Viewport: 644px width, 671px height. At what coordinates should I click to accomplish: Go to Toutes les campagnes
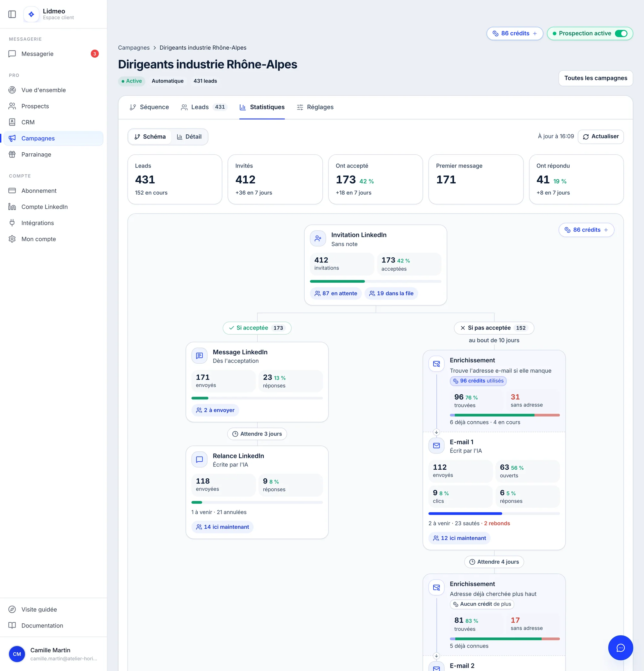click(x=595, y=78)
